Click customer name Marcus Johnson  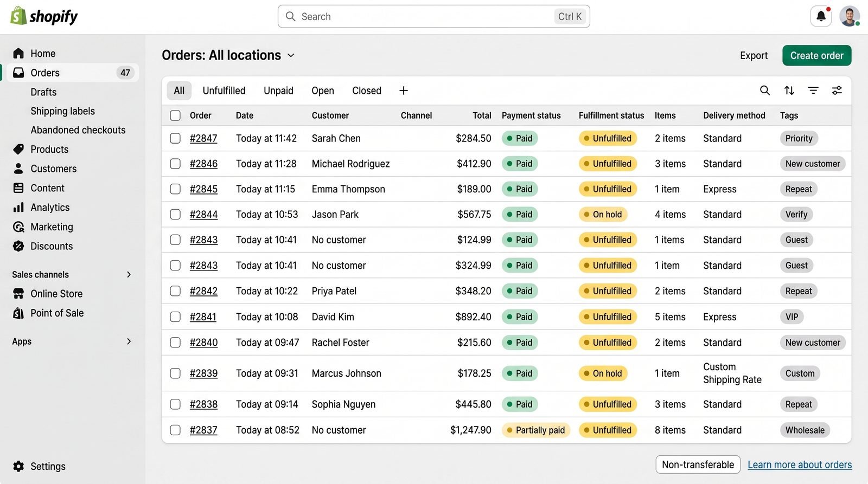[x=347, y=373]
